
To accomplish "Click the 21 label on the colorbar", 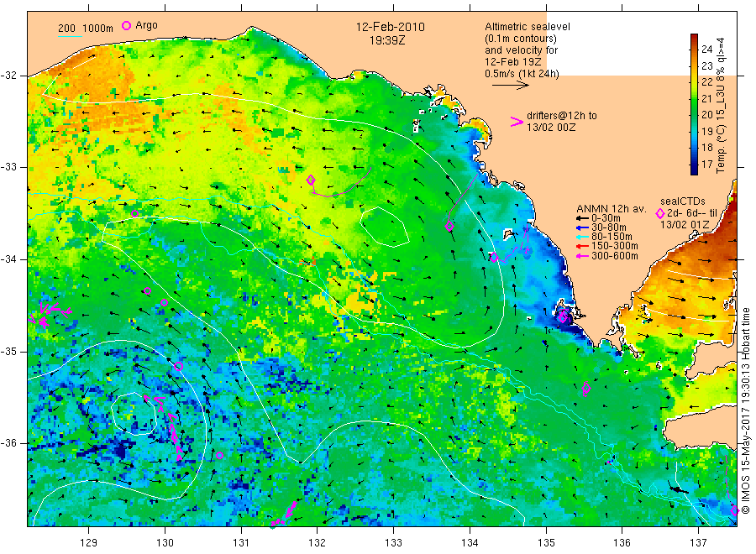I will [x=706, y=98].
